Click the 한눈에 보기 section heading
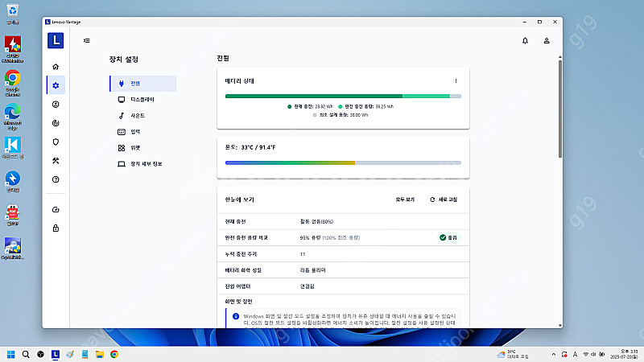Viewport: 644px width, 362px height. (x=239, y=200)
